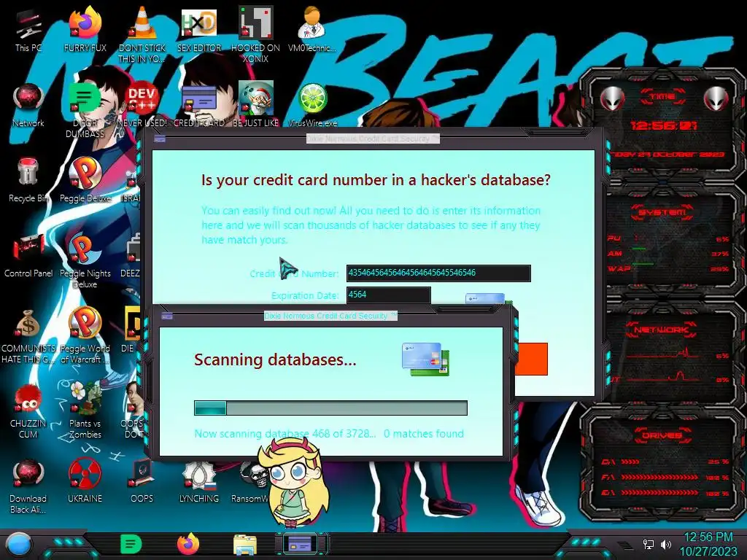This screenshot has height=560, width=747.
Task: Open the Download Black Ali... desktop icon
Action: tap(28, 486)
